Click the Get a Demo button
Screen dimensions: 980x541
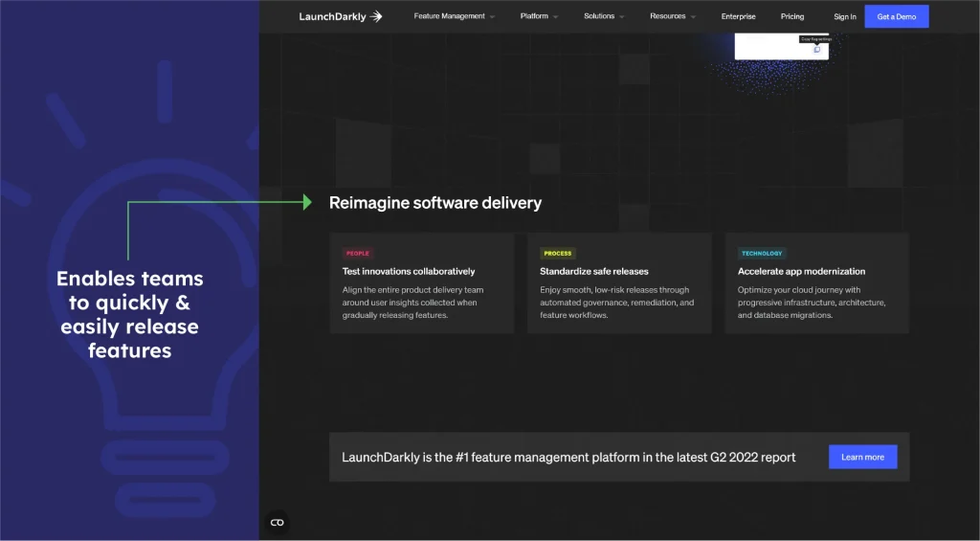[896, 16]
